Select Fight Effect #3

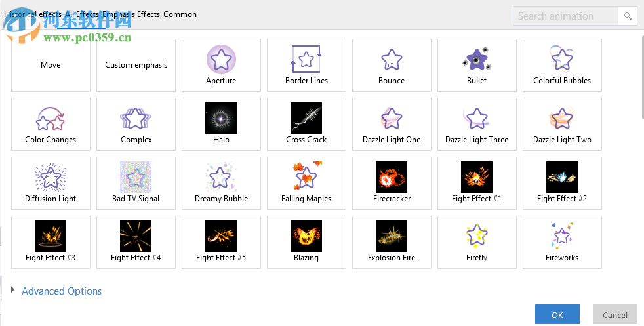(50, 243)
